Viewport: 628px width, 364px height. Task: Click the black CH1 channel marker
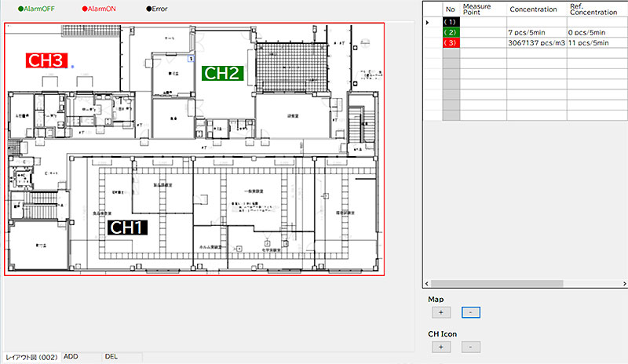tap(126, 228)
